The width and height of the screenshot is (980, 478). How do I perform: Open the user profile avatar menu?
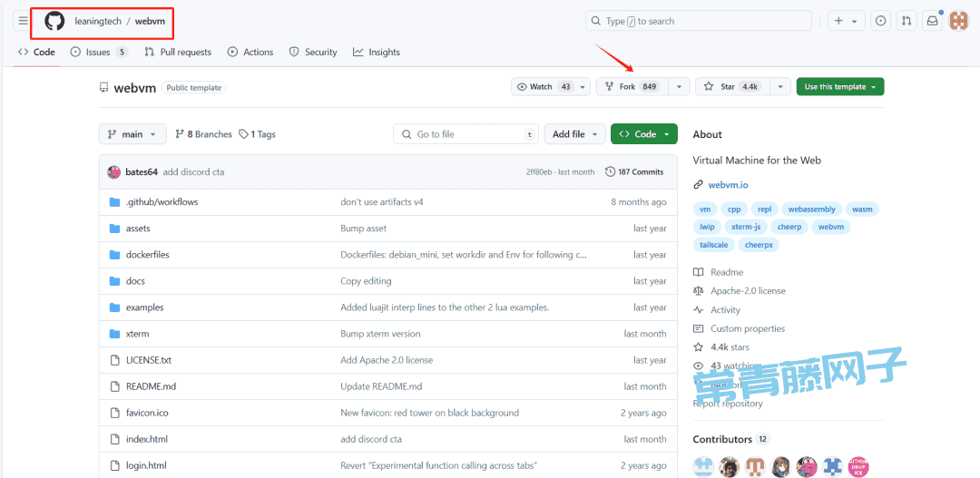click(958, 21)
